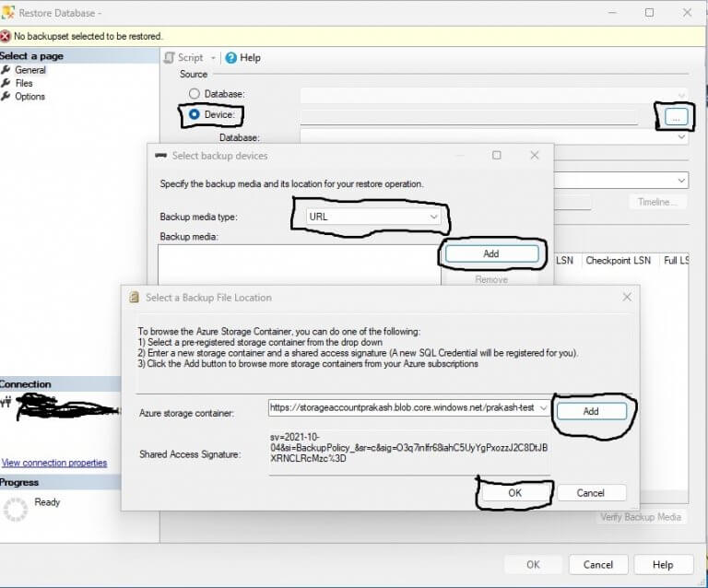The height and width of the screenshot is (588, 708).
Task: Cancel the Backup File Location dialog
Action: coord(591,493)
